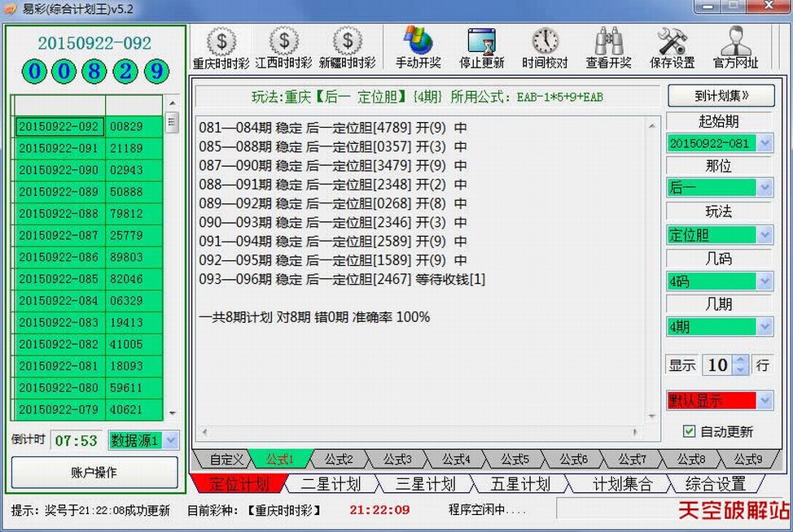Open the 新疆时时彩 lottery icon

click(x=348, y=41)
